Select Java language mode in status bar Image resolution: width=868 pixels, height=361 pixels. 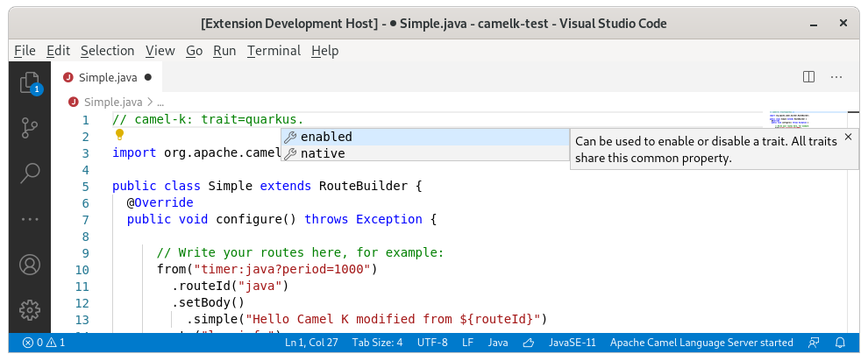[498, 343]
